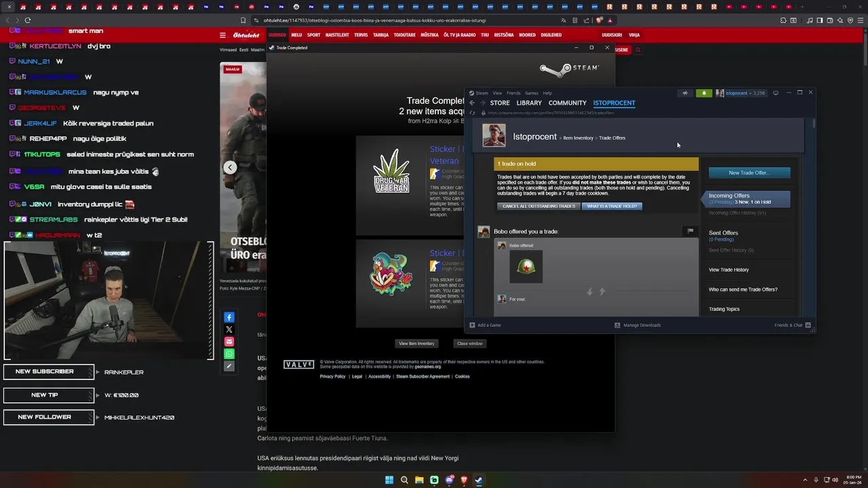The width and height of the screenshot is (868, 488).
Task: Click Drug War Veteran sticker image
Action: (x=391, y=171)
